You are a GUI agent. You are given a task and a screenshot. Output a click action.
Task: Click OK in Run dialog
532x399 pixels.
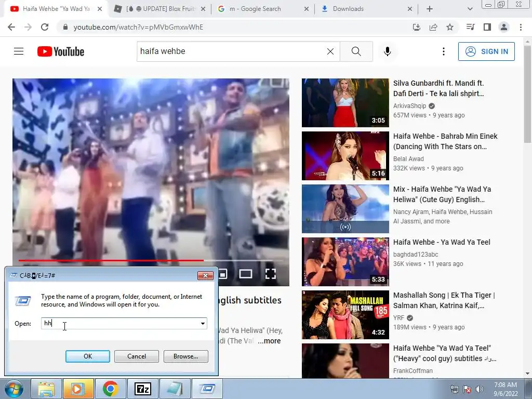(x=87, y=356)
